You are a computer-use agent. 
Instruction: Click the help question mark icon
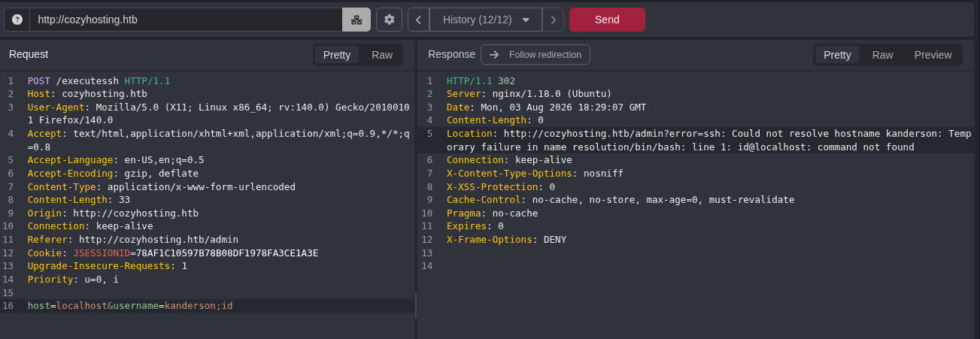point(17,20)
